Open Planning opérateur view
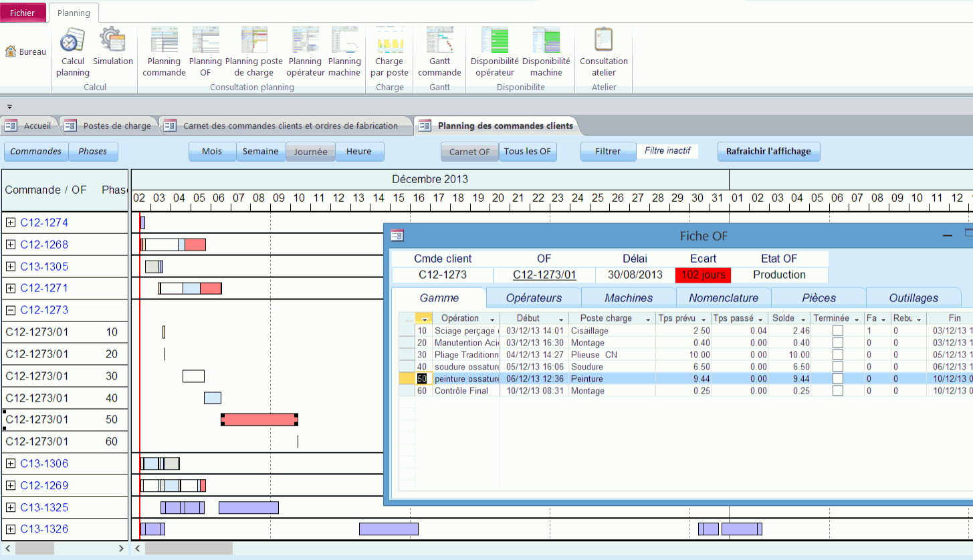 click(305, 50)
